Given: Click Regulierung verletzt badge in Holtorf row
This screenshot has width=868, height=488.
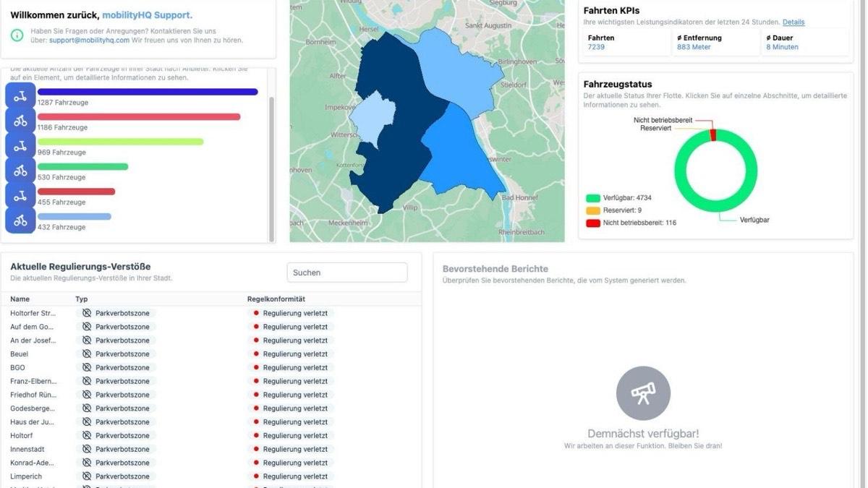Looking at the screenshot, I should point(291,435).
